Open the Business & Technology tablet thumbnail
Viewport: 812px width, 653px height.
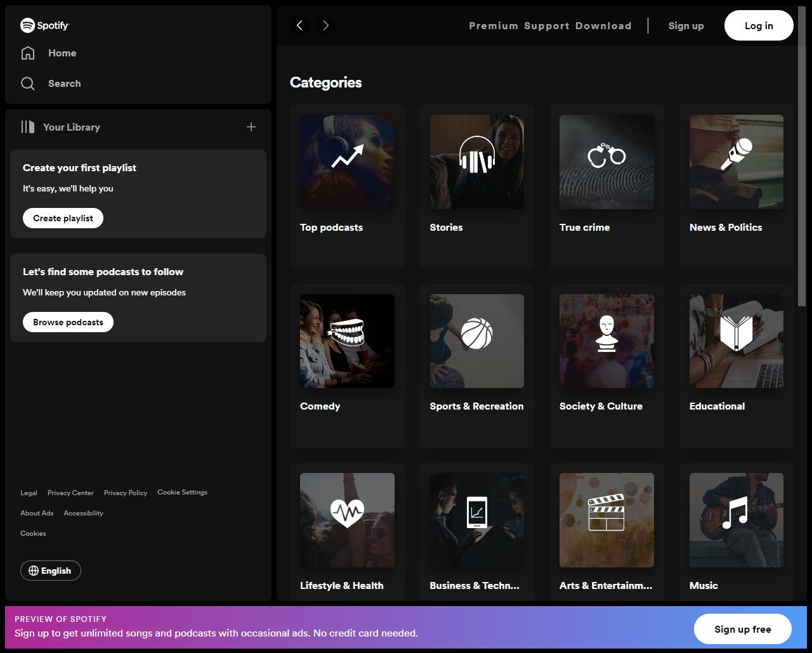[x=477, y=520]
